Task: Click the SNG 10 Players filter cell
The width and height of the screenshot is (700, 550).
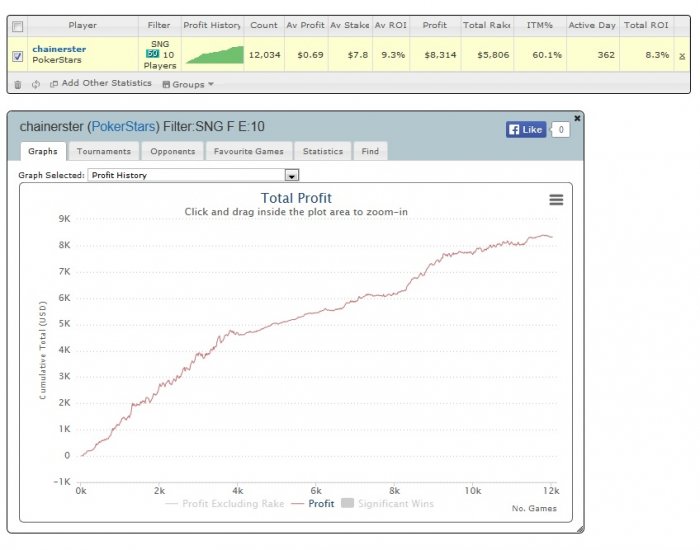Action: click(x=160, y=55)
